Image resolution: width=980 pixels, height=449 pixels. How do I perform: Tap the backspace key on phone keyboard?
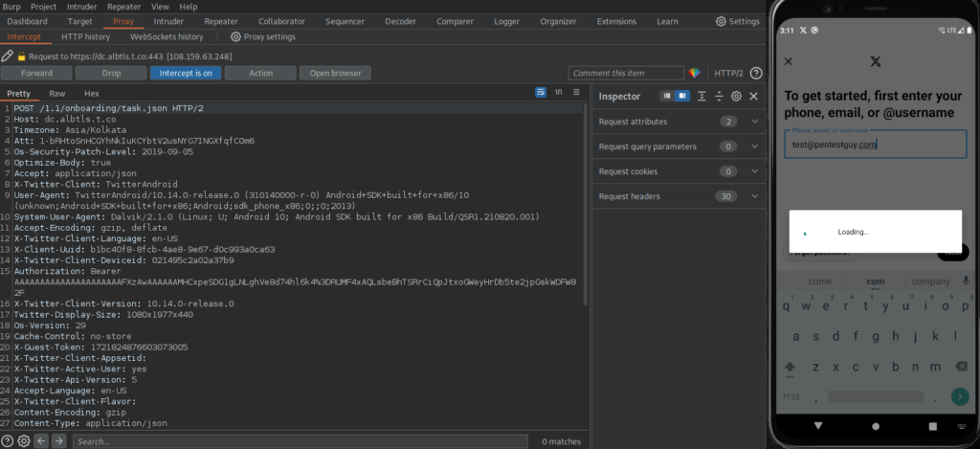click(960, 367)
